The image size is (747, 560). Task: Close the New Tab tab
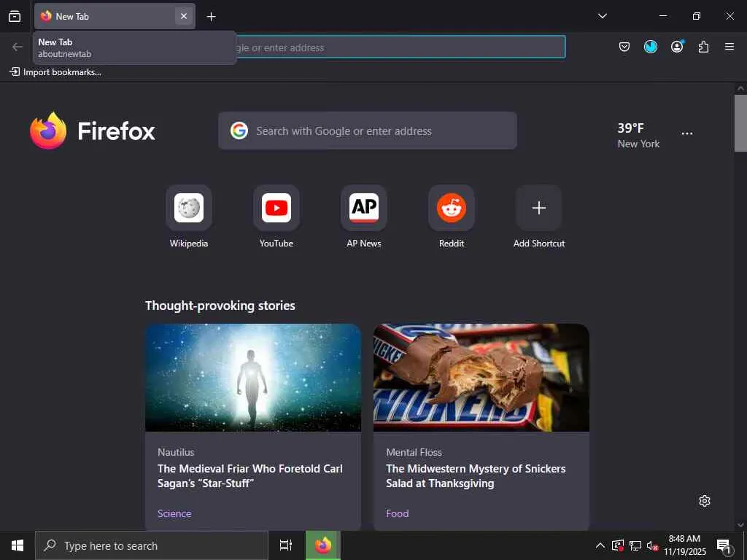[x=183, y=16]
